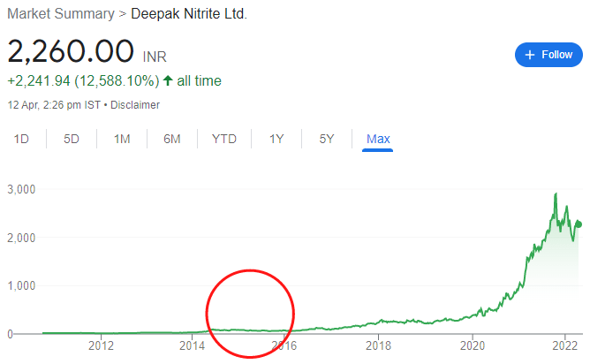Select the 1D time range tab
This screenshot has width=590, height=364.
click(x=21, y=139)
